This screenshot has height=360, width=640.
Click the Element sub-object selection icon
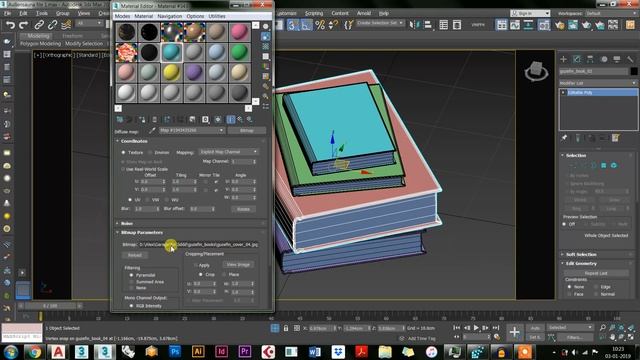tap(613, 166)
